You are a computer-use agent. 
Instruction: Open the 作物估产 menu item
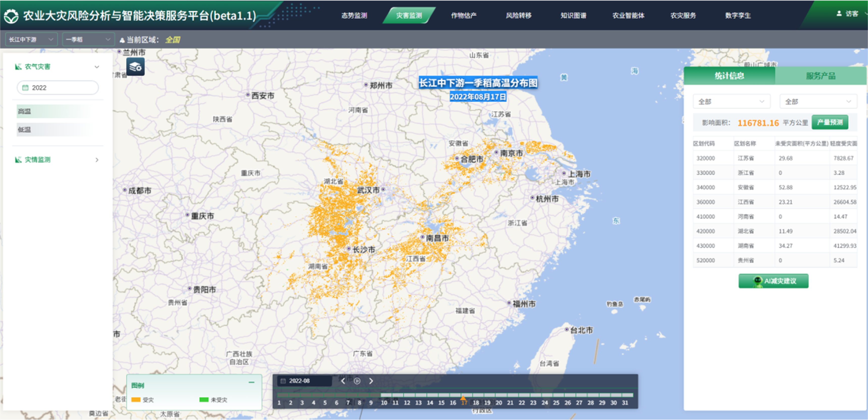pyautogui.click(x=464, y=15)
